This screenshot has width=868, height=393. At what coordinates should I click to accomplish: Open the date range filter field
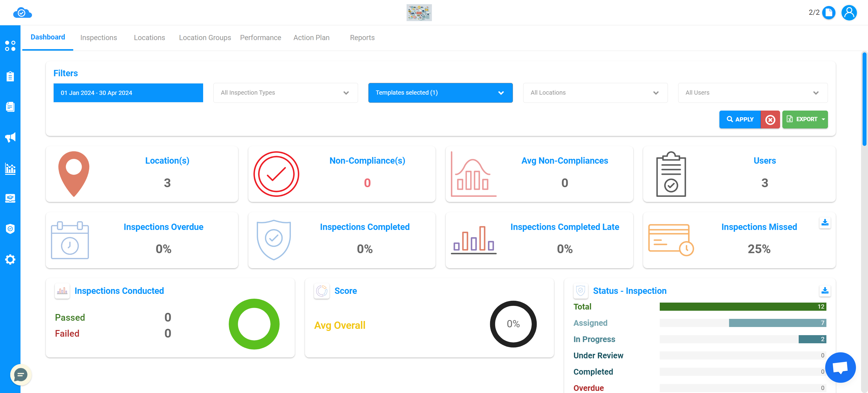(128, 93)
